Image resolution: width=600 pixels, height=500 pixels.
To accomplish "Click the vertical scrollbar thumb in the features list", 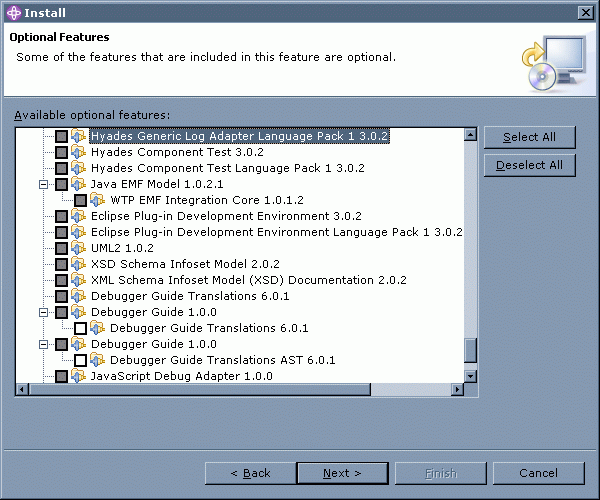I will (x=470, y=350).
